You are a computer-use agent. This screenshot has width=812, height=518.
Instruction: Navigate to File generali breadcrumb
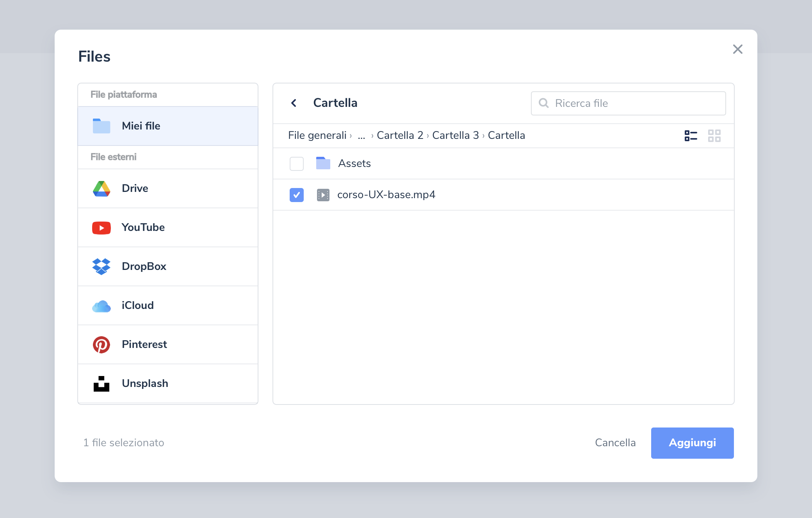point(317,135)
